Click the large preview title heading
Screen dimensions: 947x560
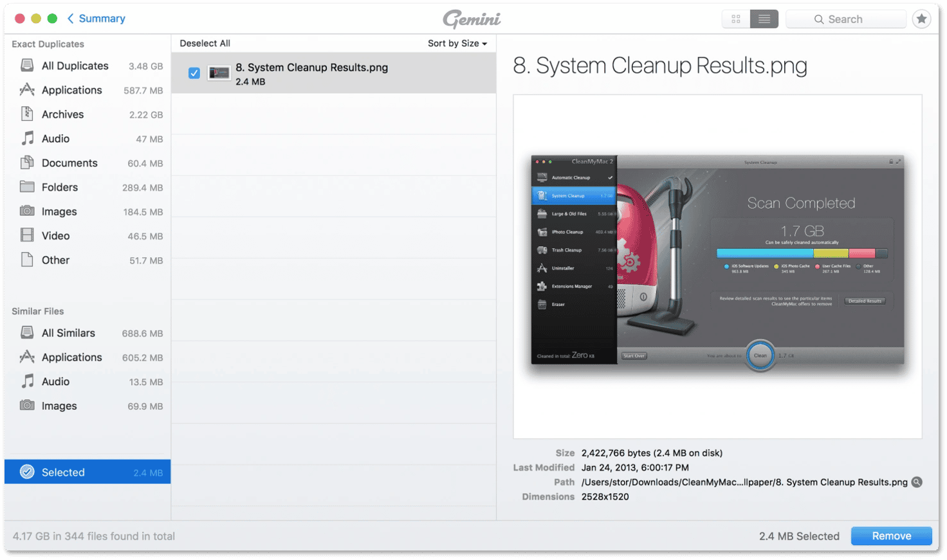660,66
